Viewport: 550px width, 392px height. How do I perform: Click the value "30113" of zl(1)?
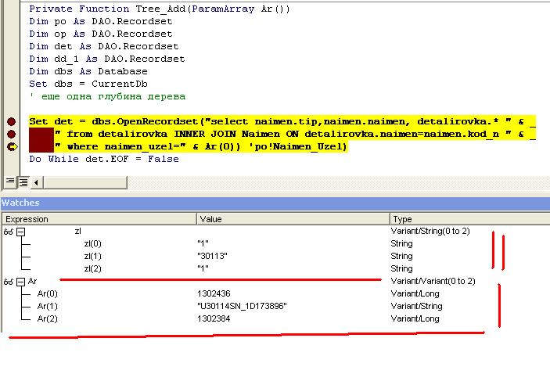click(212, 256)
